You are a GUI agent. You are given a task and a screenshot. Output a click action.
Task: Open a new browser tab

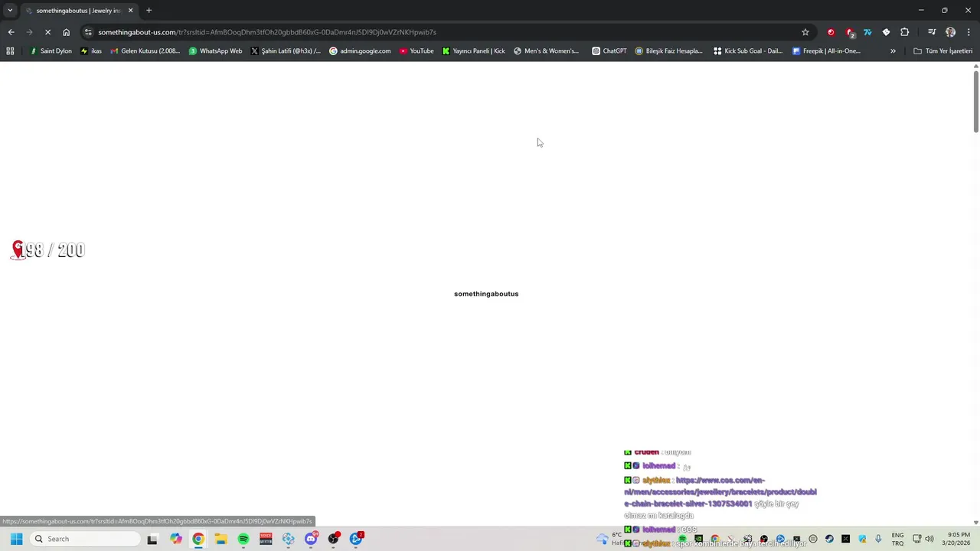149,11
